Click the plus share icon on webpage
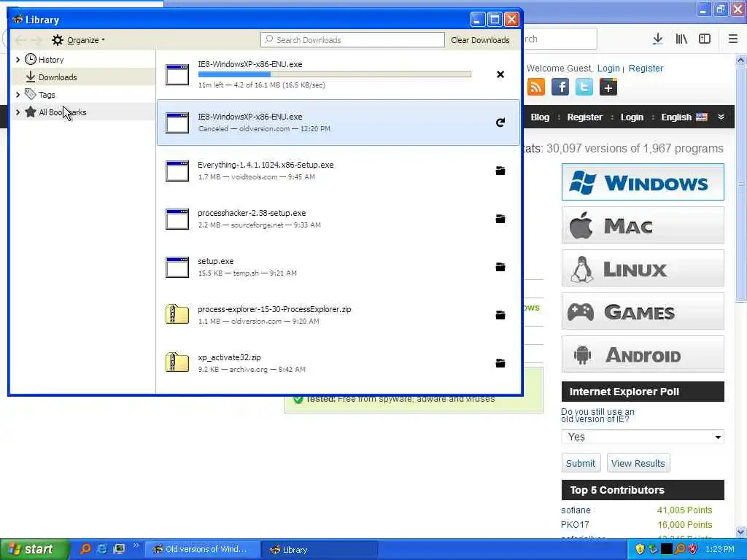Screen dimensions: 747x560 tap(608, 87)
